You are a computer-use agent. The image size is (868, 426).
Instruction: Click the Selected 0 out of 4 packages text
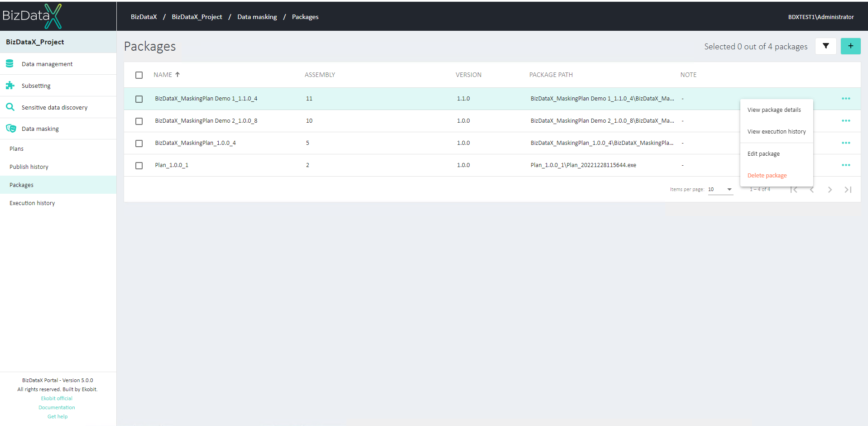[756, 47]
